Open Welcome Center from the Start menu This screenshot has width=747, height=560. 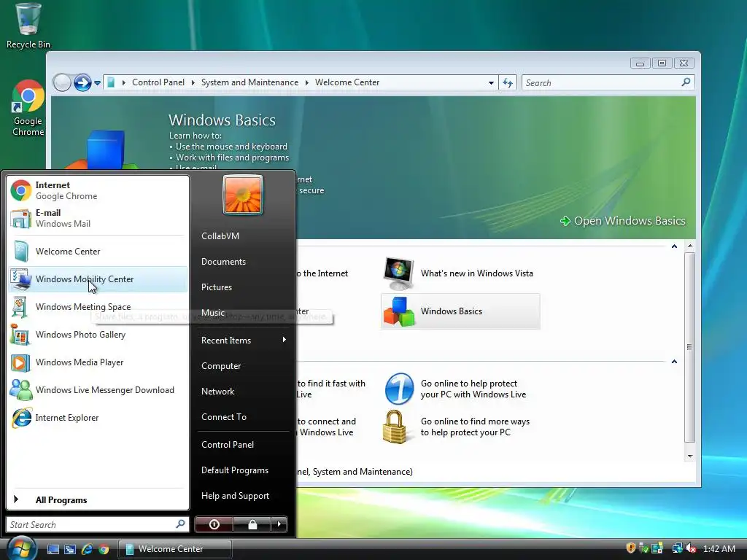click(98, 252)
